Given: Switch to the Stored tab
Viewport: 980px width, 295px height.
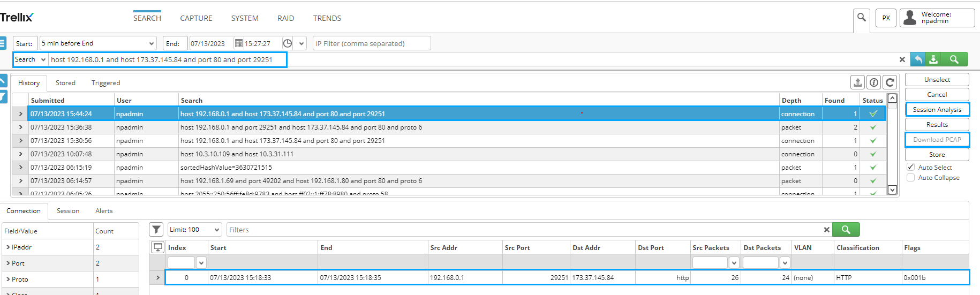Looking at the screenshot, I should [x=65, y=83].
